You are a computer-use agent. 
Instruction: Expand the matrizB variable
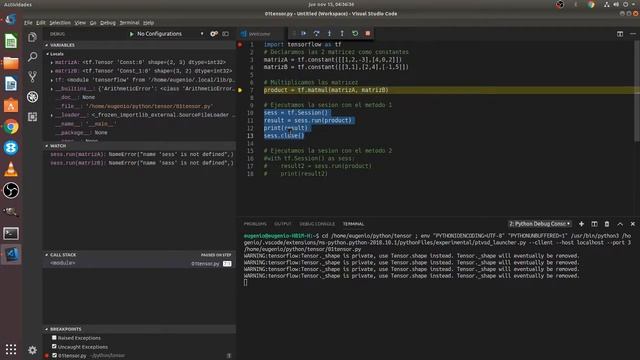click(x=52, y=71)
